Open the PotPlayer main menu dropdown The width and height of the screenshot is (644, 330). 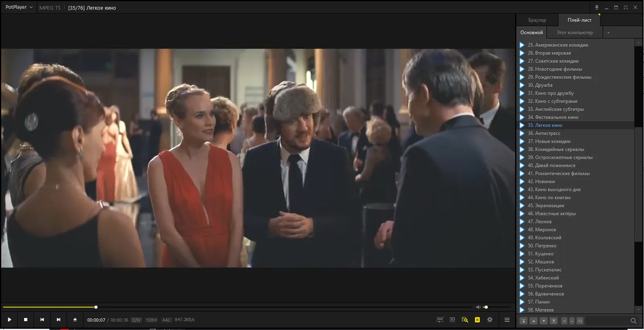point(19,7)
